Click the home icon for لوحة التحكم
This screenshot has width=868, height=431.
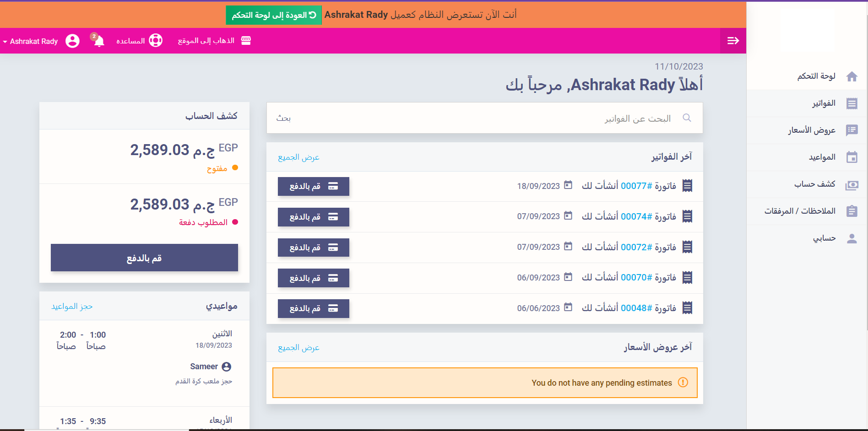pos(852,76)
